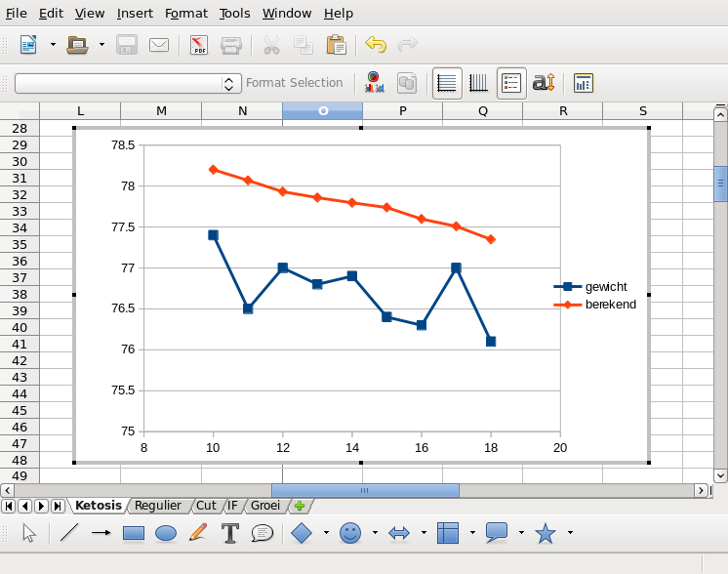
Task: Click the Chart Type icon
Action: click(373, 83)
